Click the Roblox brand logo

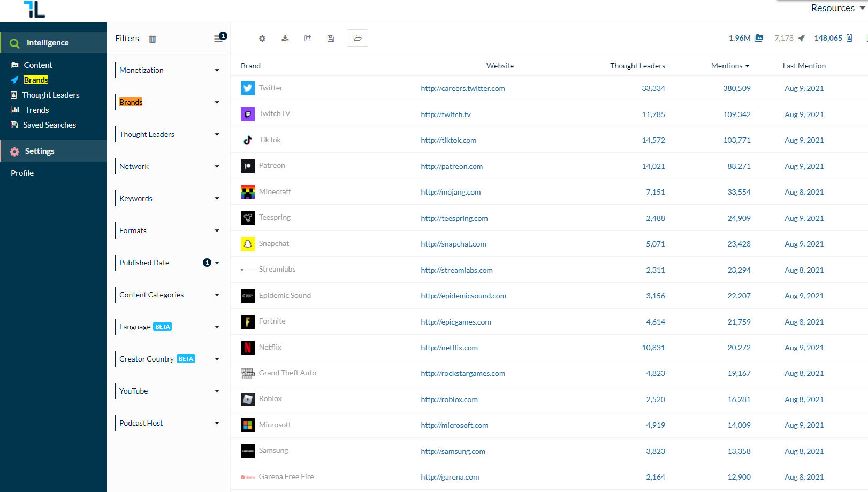pyautogui.click(x=248, y=399)
